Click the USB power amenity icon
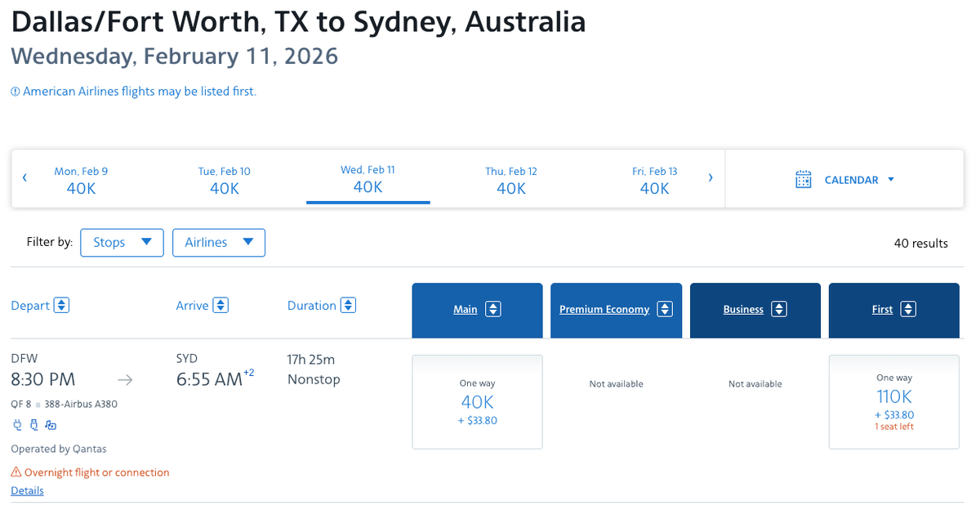 coord(33,424)
